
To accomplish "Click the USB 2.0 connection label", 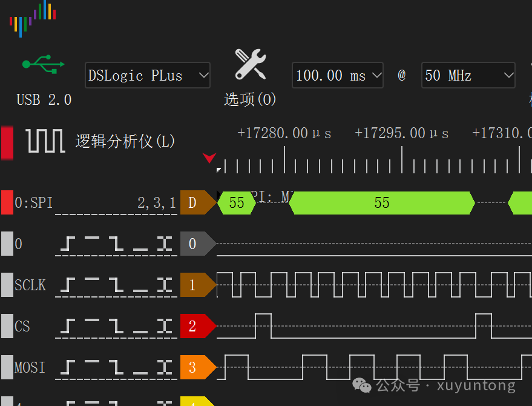I will [x=44, y=100].
